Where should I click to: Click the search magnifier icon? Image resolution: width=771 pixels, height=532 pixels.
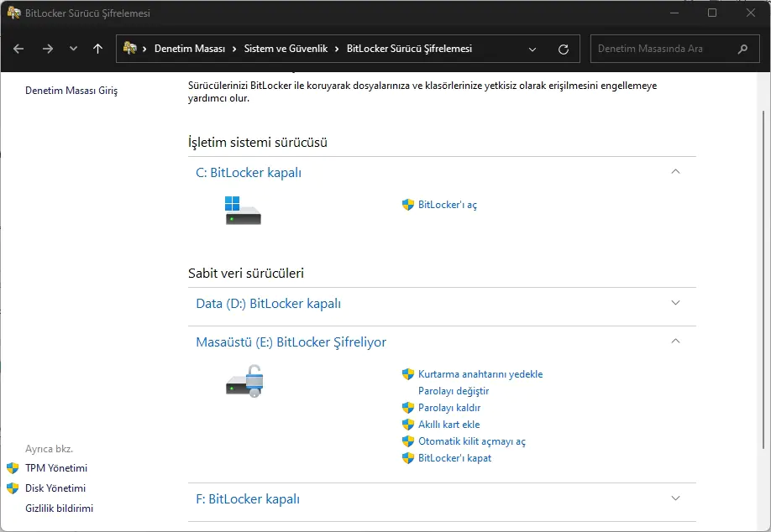pos(742,49)
